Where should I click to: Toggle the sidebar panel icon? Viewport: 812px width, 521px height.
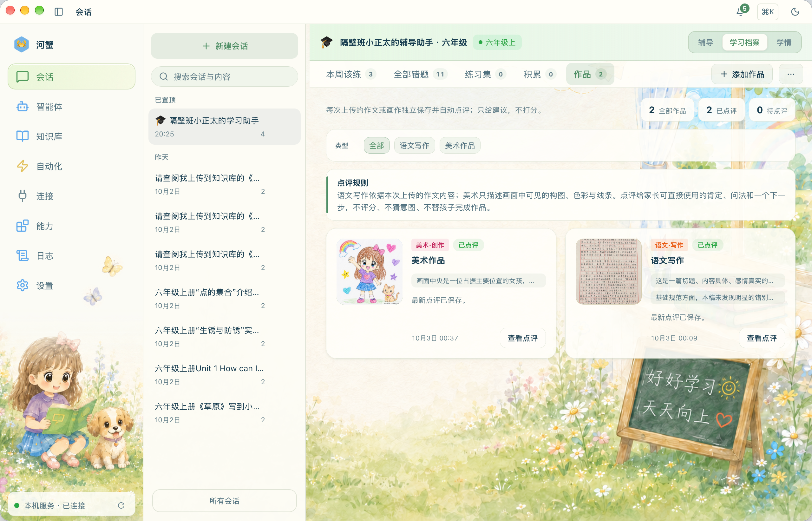click(58, 12)
